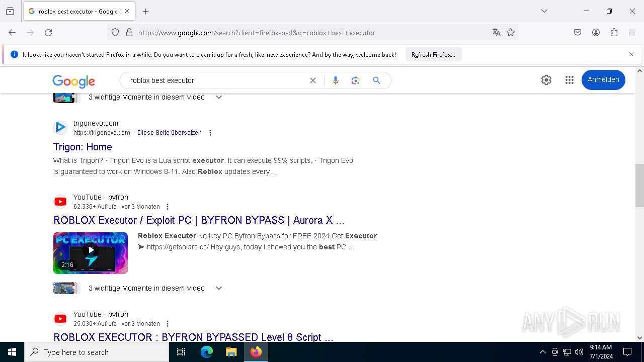
Task: Expand '3 wichtige Momente' below Aurora X video
Action: [x=219, y=288]
